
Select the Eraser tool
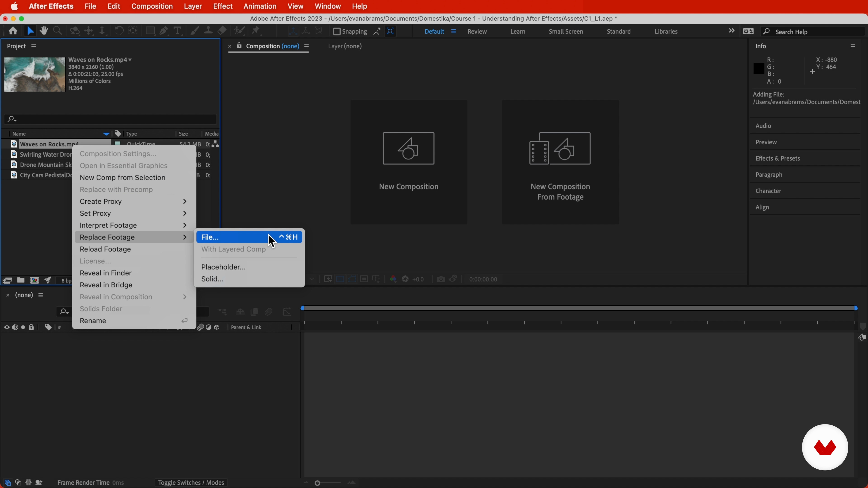pyautogui.click(x=222, y=31)
